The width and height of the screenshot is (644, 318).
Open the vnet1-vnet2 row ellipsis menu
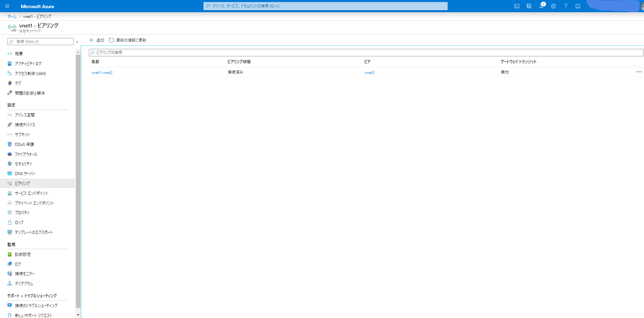pos(639,72)
